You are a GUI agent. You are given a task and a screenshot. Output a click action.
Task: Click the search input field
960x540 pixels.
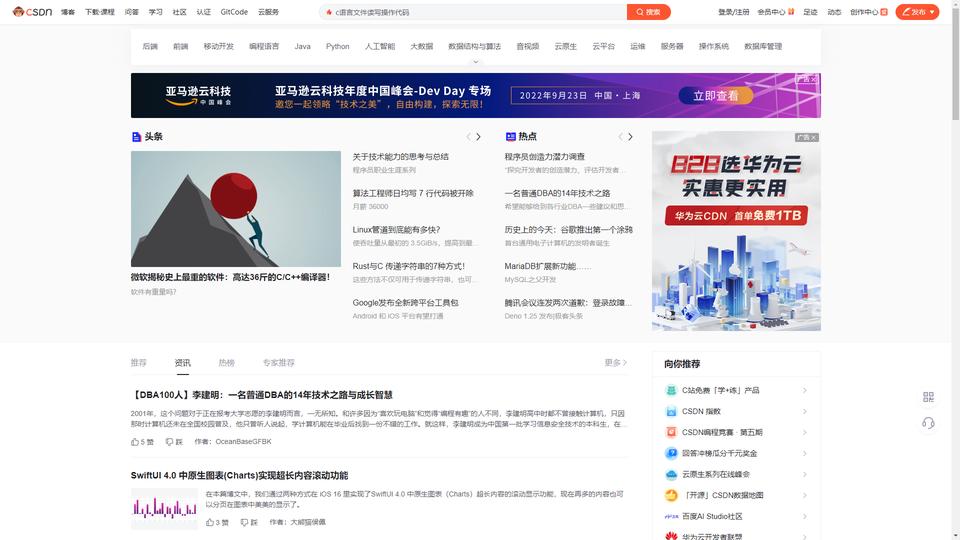tap(473, 12)
